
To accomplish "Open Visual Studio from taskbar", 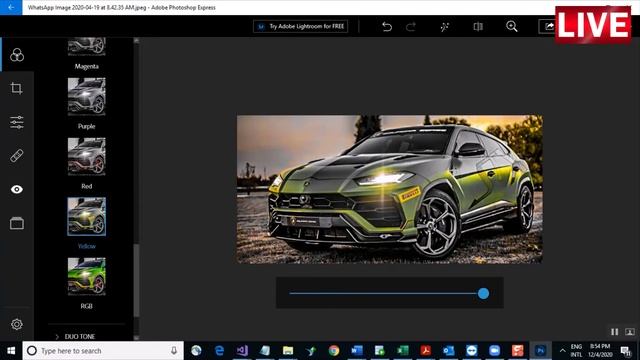I will pos(242,351).
